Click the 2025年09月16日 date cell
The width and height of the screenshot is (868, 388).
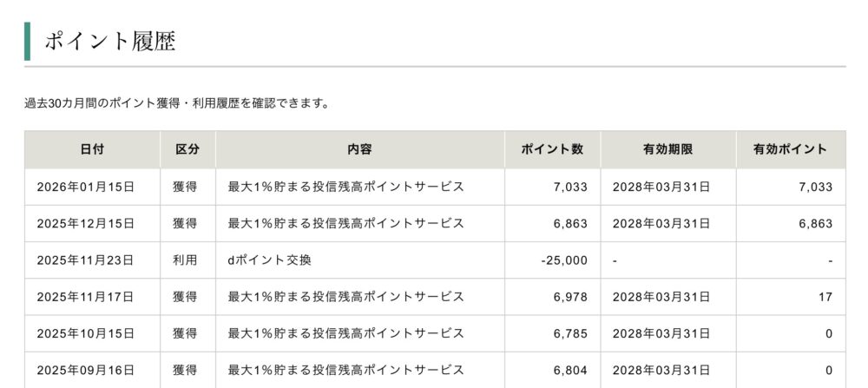click(85, 370)
